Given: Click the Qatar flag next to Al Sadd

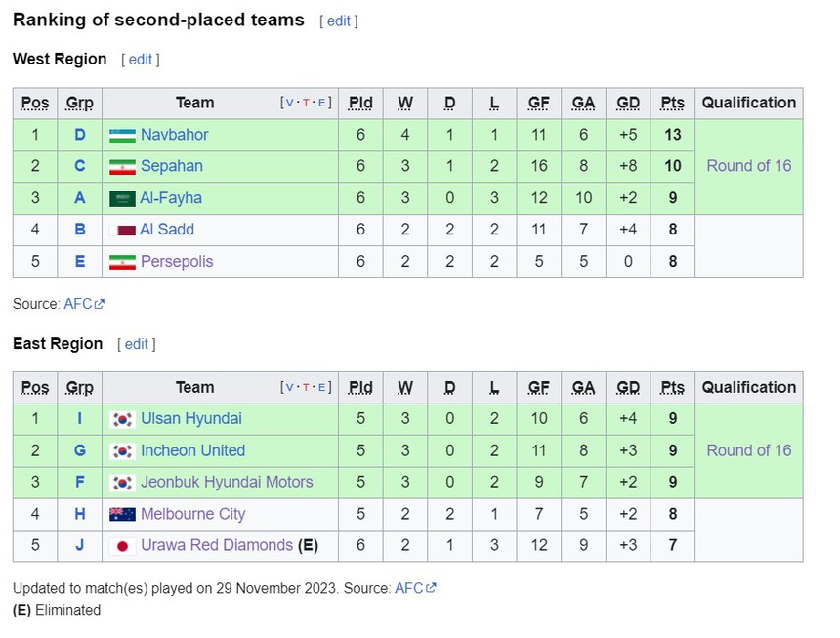Looking at the screenshot, I should point(126,230).
